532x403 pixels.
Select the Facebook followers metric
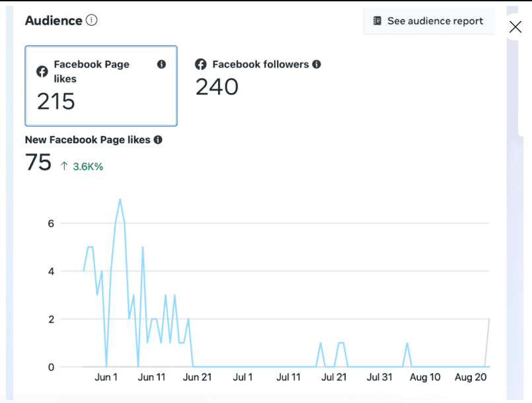click(x=258, y=79)
